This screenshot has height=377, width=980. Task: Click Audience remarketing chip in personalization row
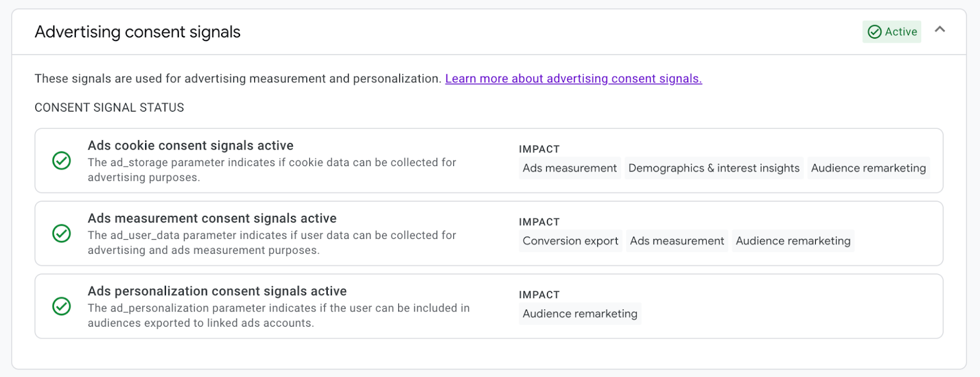pyautogui.click(x=579, y=314)
